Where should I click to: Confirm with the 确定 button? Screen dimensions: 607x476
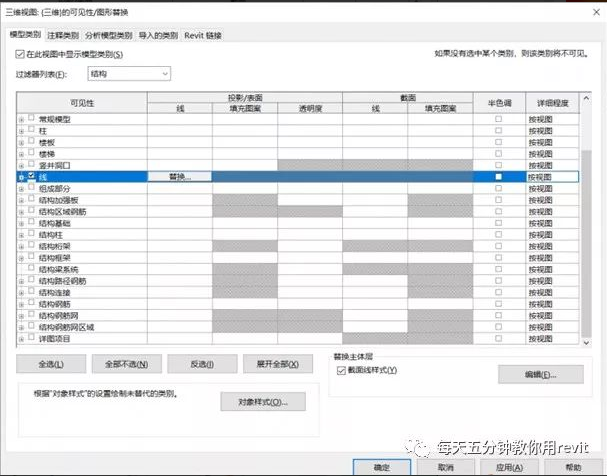(382, 467)
